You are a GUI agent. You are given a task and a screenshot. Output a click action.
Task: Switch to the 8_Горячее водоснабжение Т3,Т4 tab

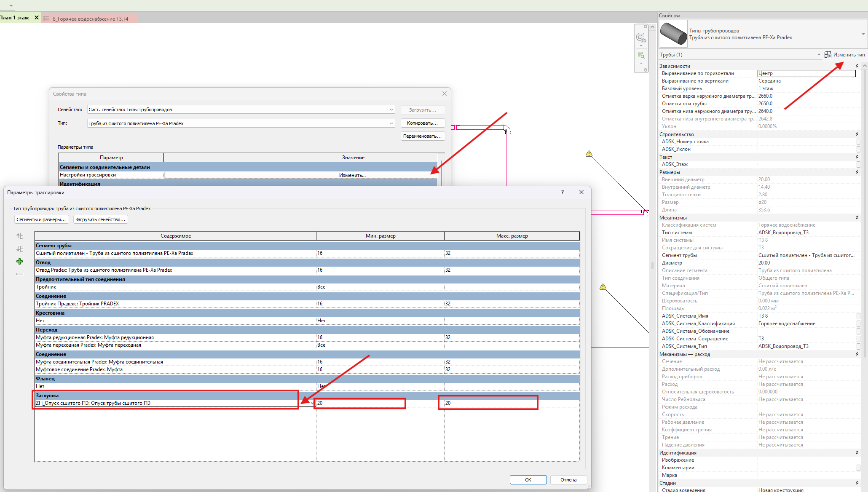[x=90, y=19]
